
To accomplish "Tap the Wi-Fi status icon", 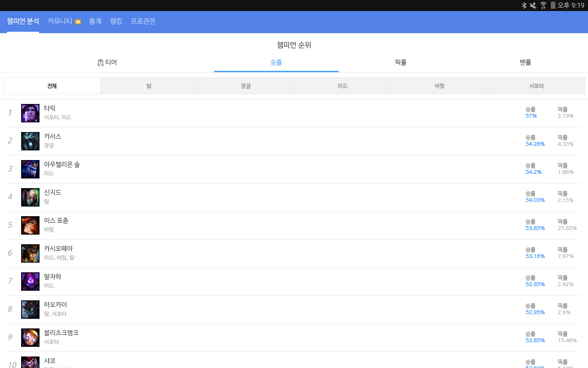I will coord(543,5).
